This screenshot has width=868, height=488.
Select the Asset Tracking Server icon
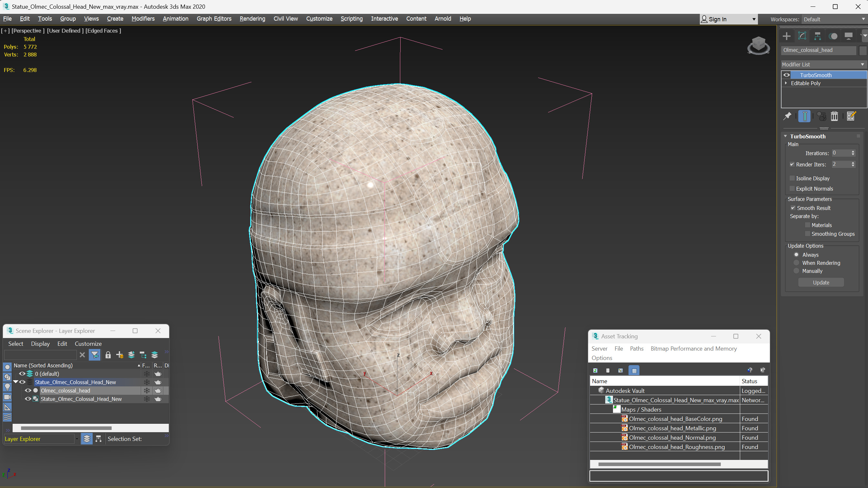click(598, 348)
